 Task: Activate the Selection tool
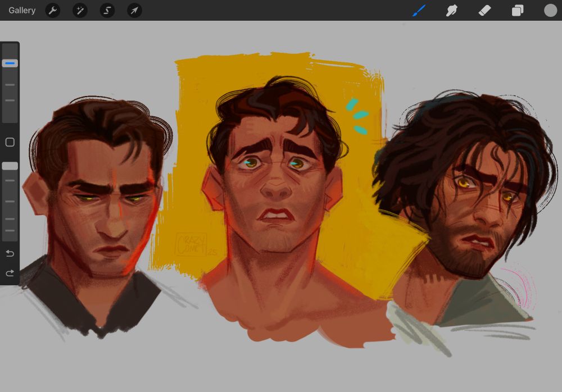(107, 11)
